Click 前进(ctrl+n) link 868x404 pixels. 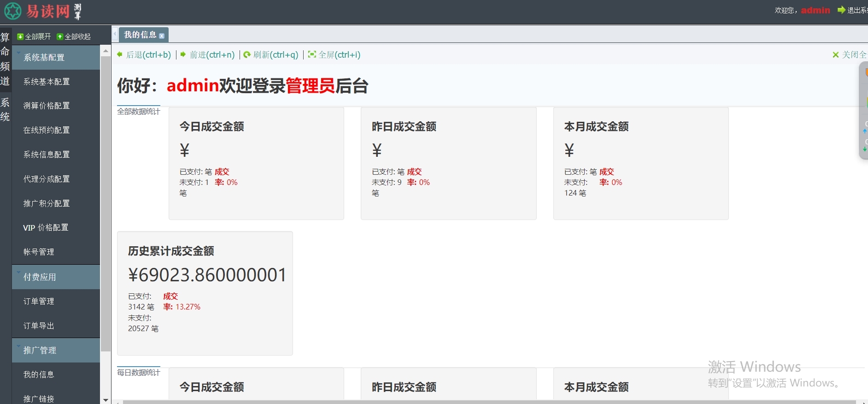(212, 55)
